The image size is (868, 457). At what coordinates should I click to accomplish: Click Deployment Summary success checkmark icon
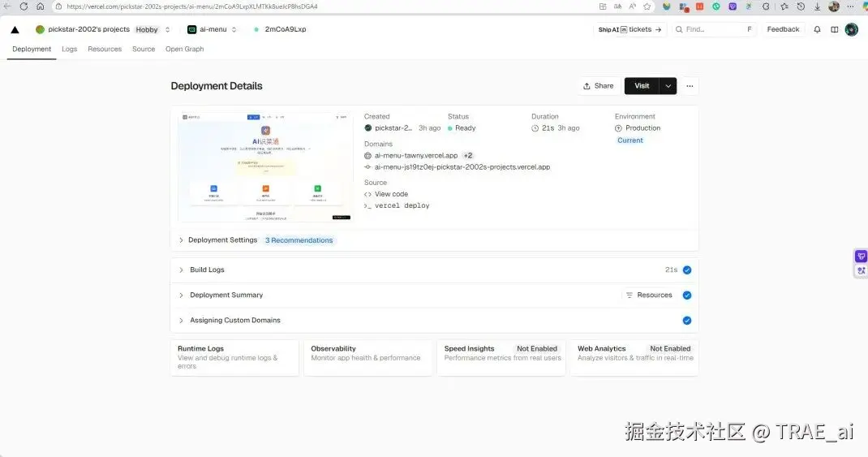point(687,295)
